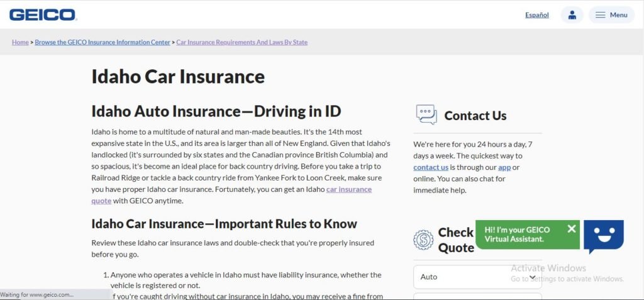The height and width of the screenshot is (300, 644).
Task: Expand the Auto quote type dropdown
Action: (x=477, y=277)
